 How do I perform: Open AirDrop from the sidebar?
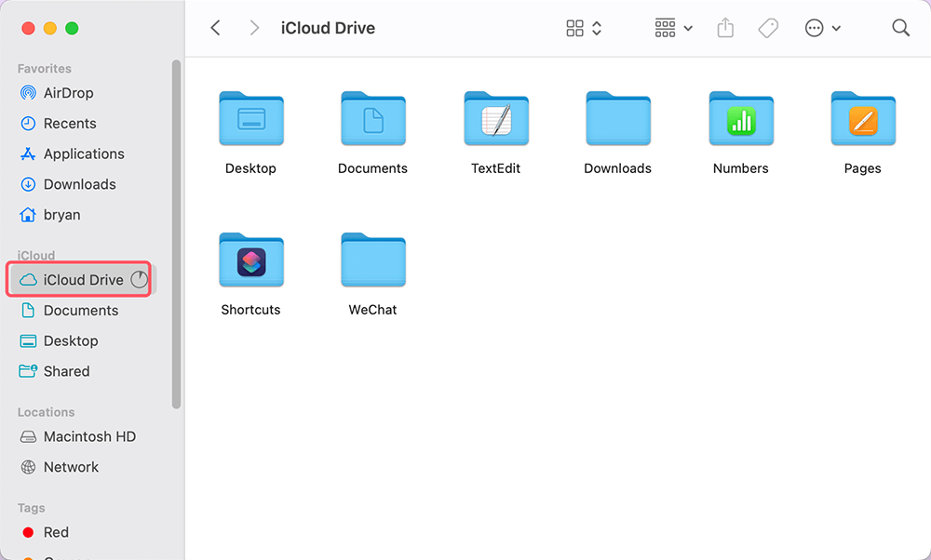click(67, 93)
